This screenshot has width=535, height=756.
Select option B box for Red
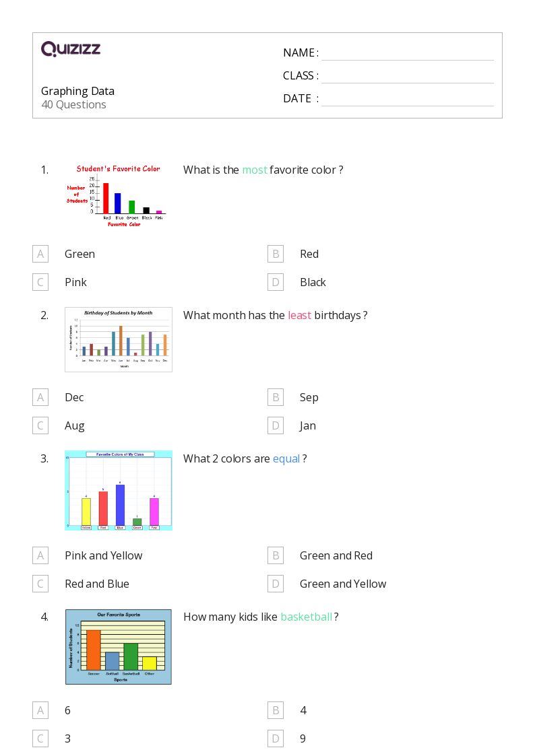[x=276, y=254]
